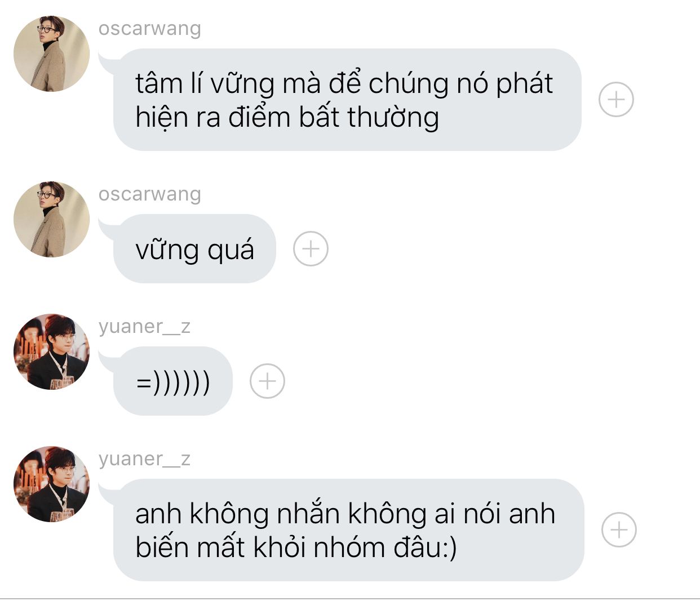Add reaction via plus icon beside '=))))))'
Image resolution: width=700 pixels, height=601 pixels.
267,381
